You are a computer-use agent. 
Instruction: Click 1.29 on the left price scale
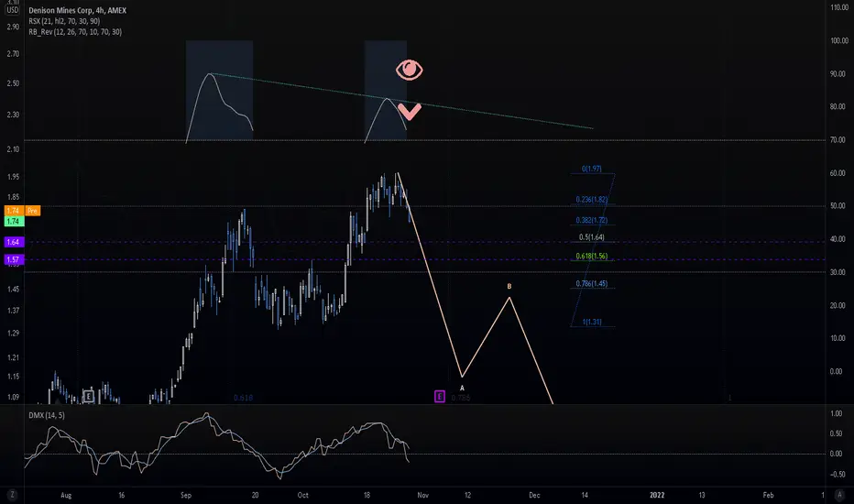click(13, 333)
